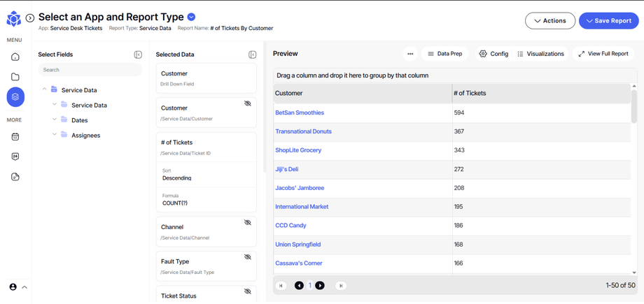The height and width of the screenshot is (304, 644).
Task: Toggle visibility of Customer field
Action: [x=248, y=103]
